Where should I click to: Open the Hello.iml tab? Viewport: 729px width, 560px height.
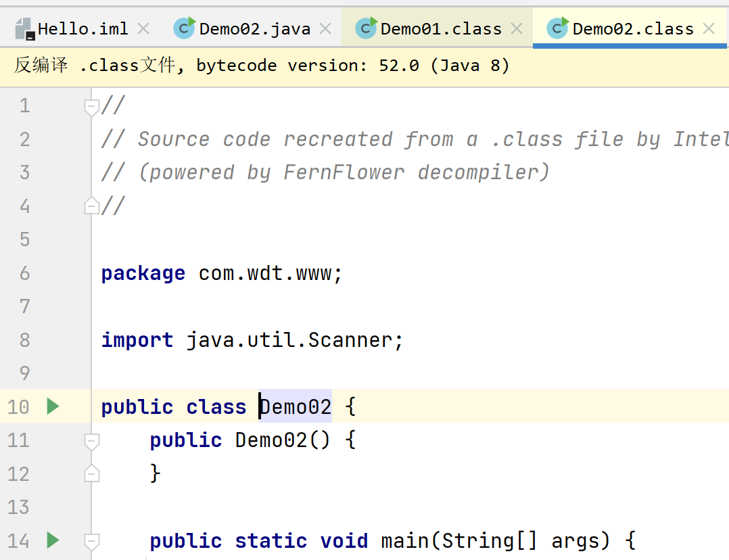83,29
